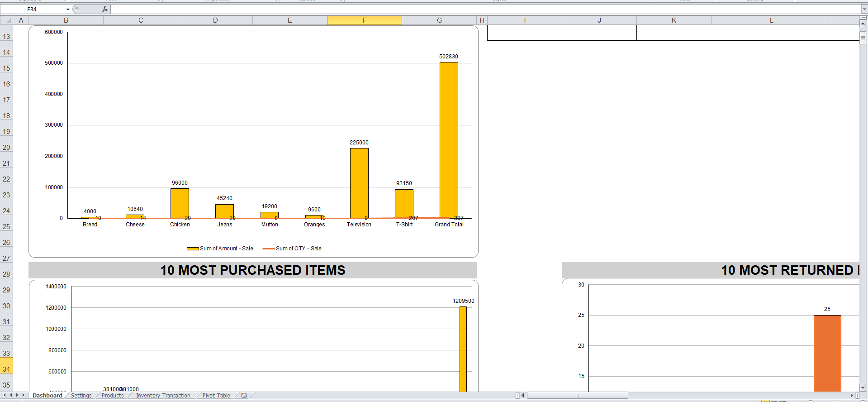
Task: Switch to Inventory Transaction sheet tab
Action: point(163,395)
